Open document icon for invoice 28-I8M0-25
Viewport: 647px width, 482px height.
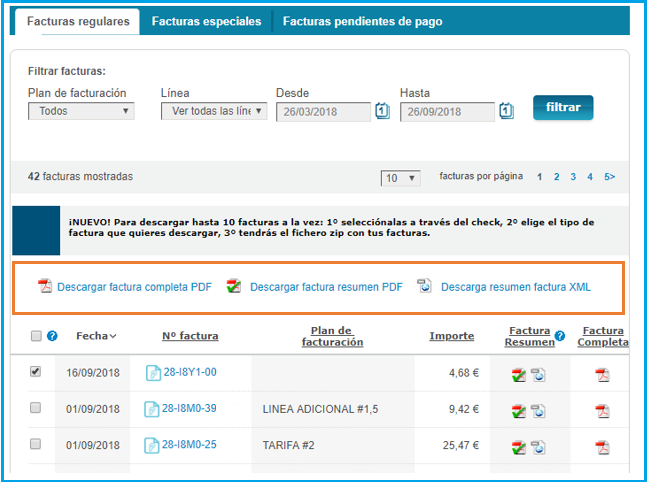[151, 445]
